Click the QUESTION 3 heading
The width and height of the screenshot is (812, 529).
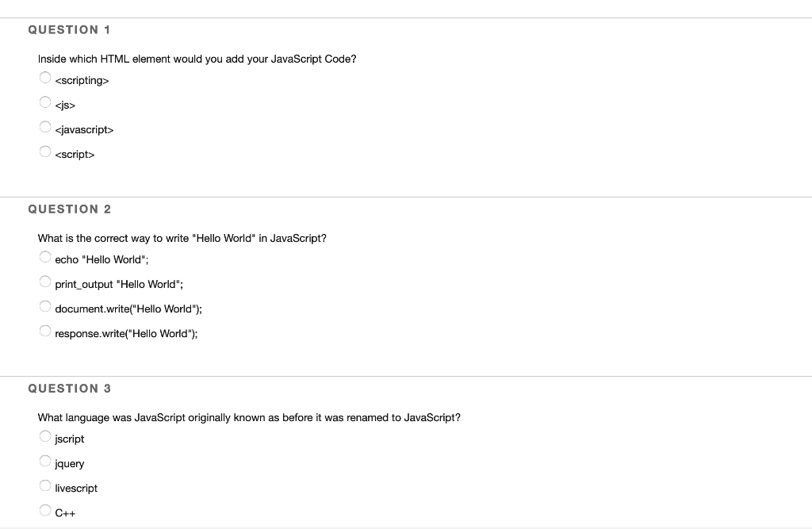(x=70, y=388)
